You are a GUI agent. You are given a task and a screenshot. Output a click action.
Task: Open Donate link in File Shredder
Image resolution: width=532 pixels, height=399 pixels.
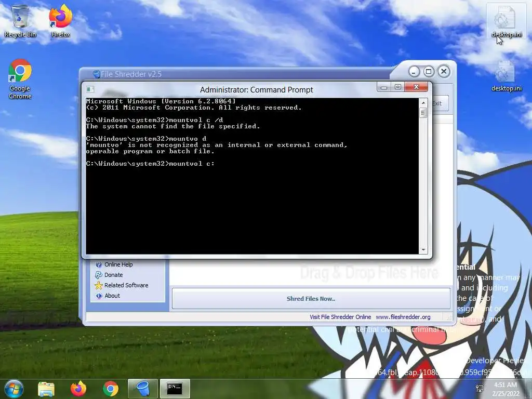coord(113,275)
